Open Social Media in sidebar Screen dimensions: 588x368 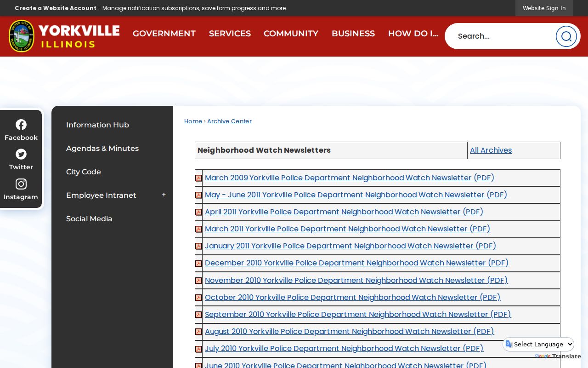(x=89, y=218)
